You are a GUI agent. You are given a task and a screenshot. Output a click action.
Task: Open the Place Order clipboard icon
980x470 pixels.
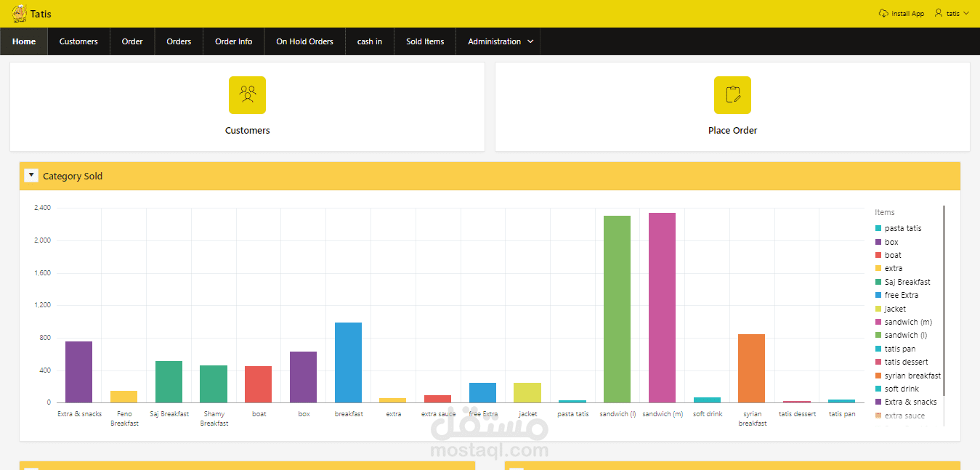click(732, 95)
